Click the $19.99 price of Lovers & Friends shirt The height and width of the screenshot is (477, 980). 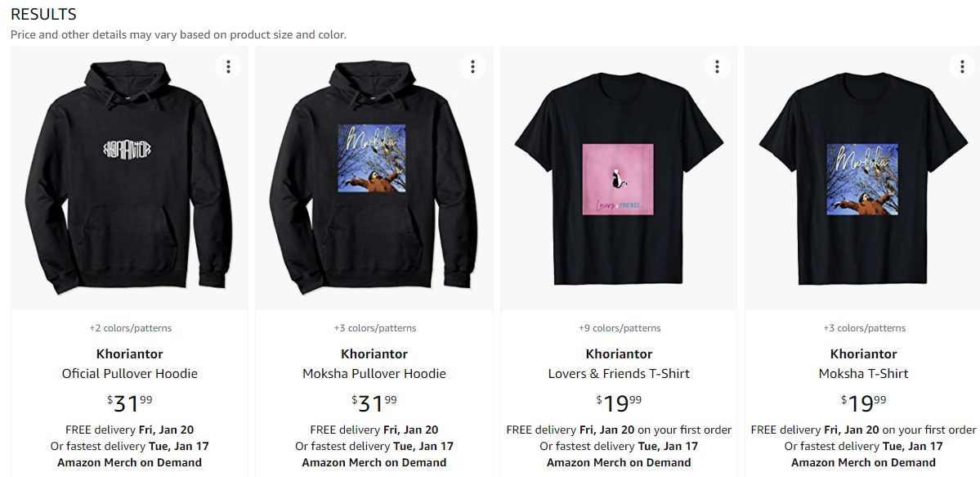[619, 403]
